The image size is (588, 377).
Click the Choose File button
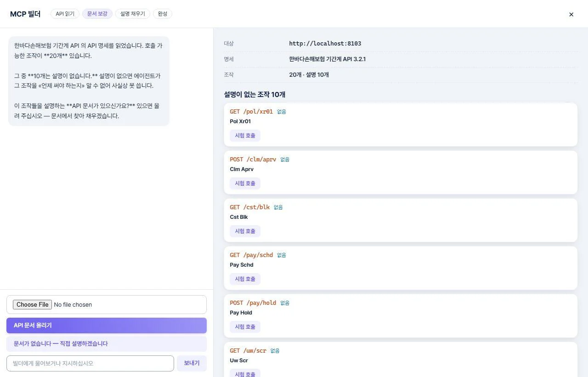click(x=32, y=304)
